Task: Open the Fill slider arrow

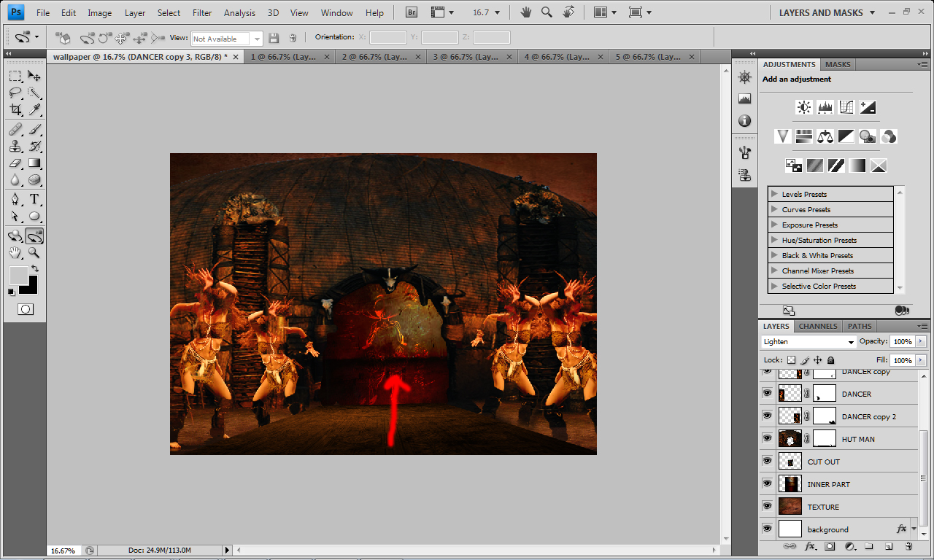Action: 922,360
